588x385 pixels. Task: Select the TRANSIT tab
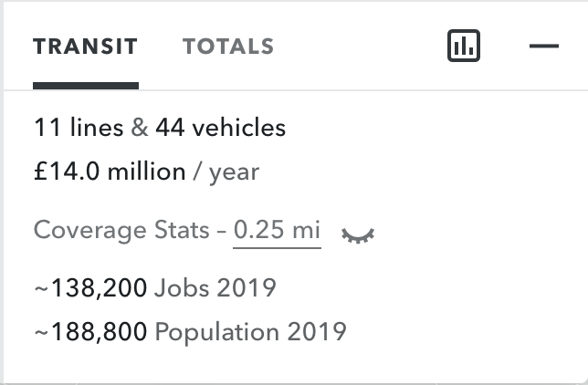(x=86, y=47)
